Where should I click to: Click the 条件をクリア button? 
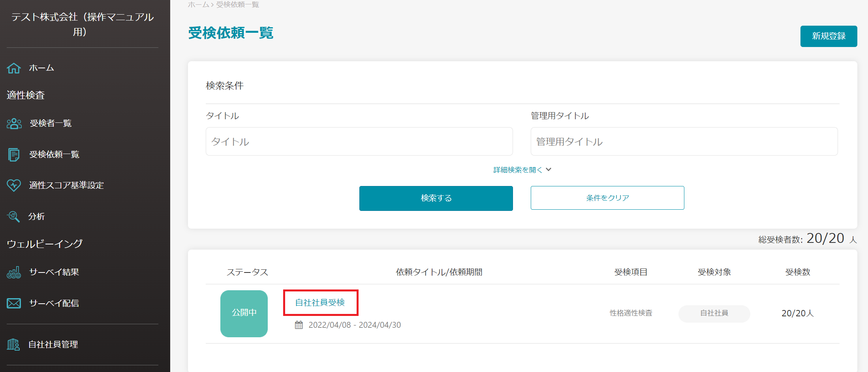607,198
